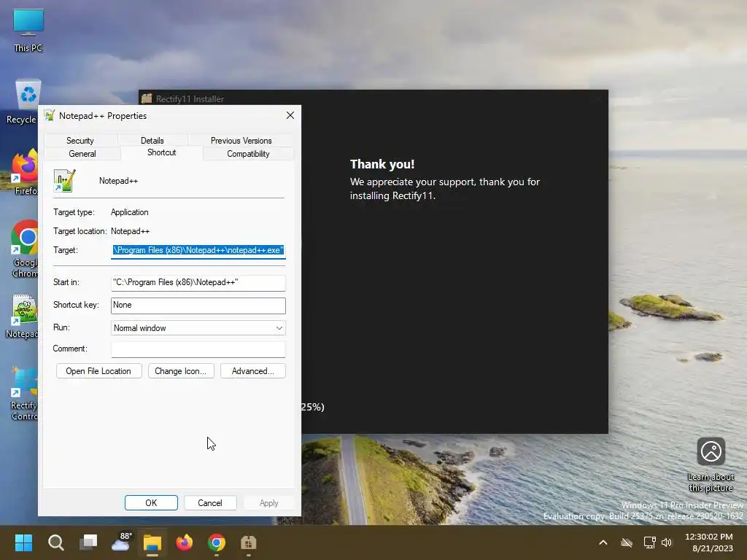Show hidden system tray icons

pyautogui.click(x=603, y=542)
